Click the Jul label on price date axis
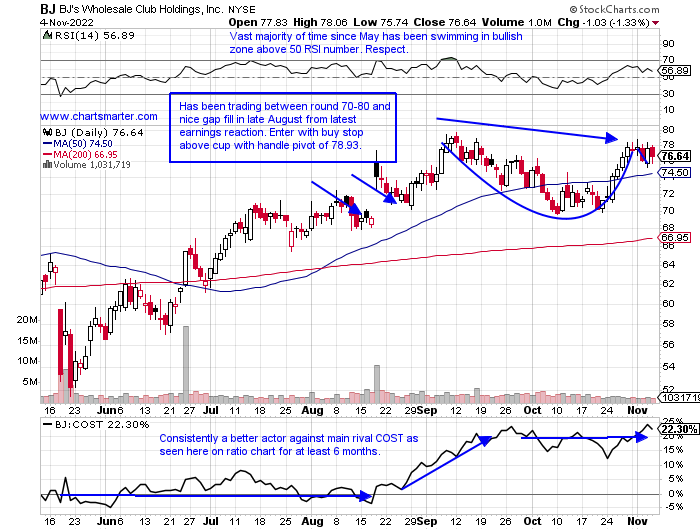Viewport: 700px width, 530px height. tap(211, 410)
